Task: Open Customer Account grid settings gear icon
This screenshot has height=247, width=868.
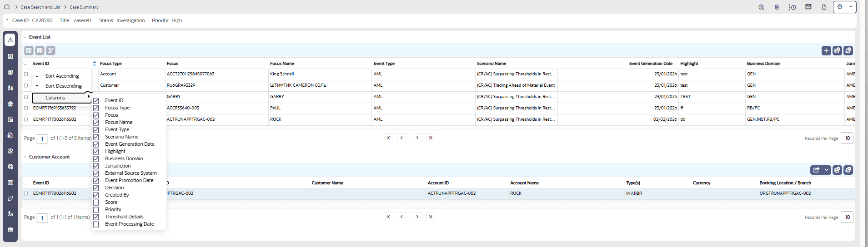Action: coord(837,170)
